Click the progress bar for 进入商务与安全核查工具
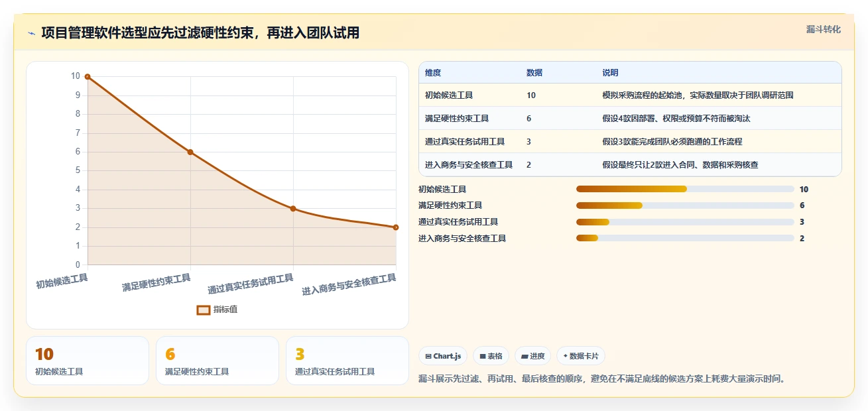This screenshot has height=411, width=868. point(685,238)
